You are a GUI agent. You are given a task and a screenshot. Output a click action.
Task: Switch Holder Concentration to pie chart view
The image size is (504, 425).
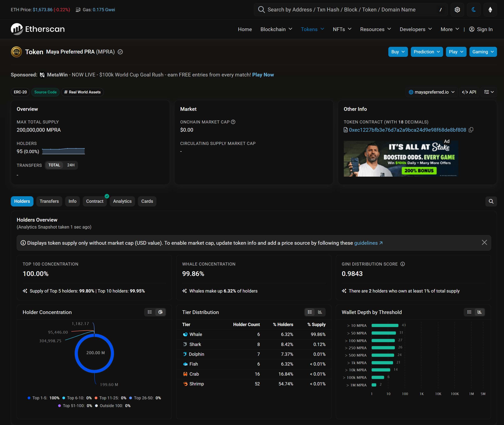coord(160,312)
